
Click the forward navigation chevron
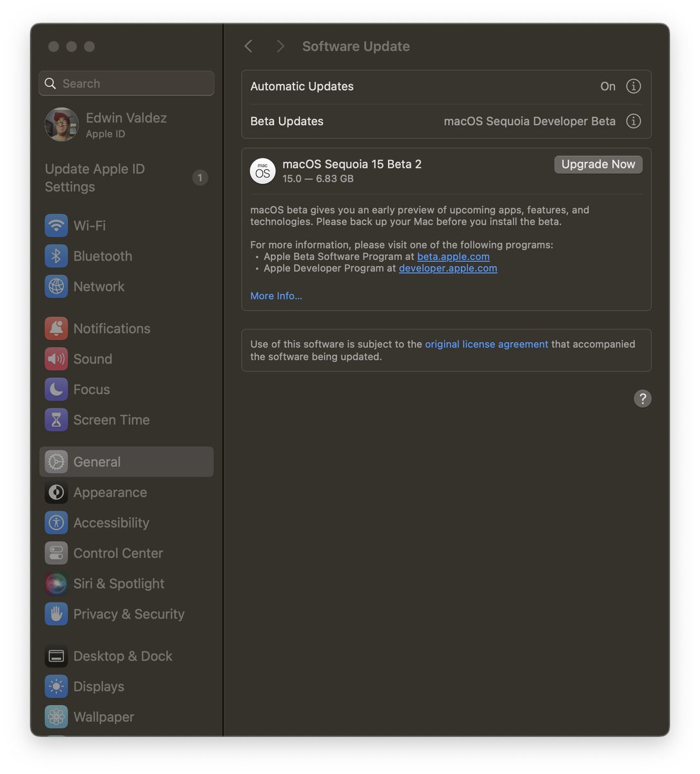tap(280, 46)
